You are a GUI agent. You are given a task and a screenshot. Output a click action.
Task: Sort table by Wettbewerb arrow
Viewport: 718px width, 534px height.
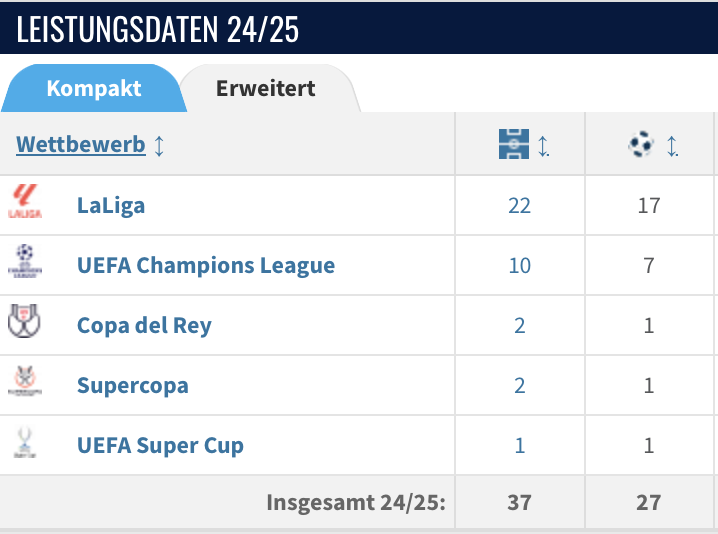[x=160, y=145]
